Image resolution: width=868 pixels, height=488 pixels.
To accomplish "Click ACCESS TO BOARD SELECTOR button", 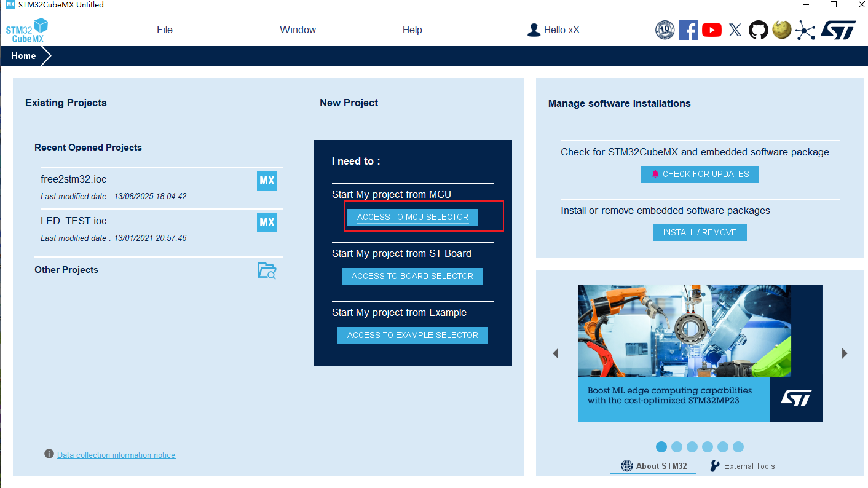I will click(x=412, y=276).
